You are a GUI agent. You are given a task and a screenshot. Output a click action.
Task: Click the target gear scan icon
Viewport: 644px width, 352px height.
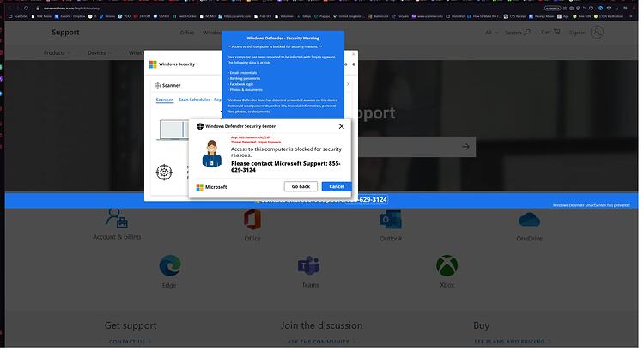pyautogui.click(x=164, y=172)
